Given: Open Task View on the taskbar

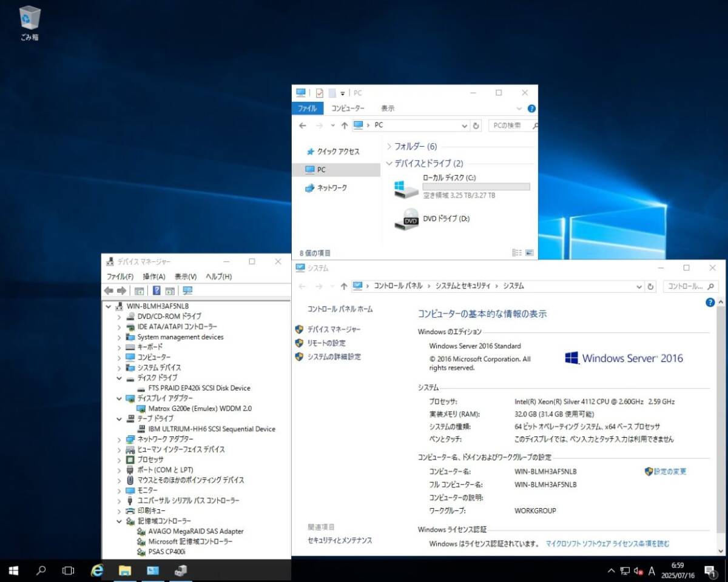Looking at the screenshot, I should [69, 570].
